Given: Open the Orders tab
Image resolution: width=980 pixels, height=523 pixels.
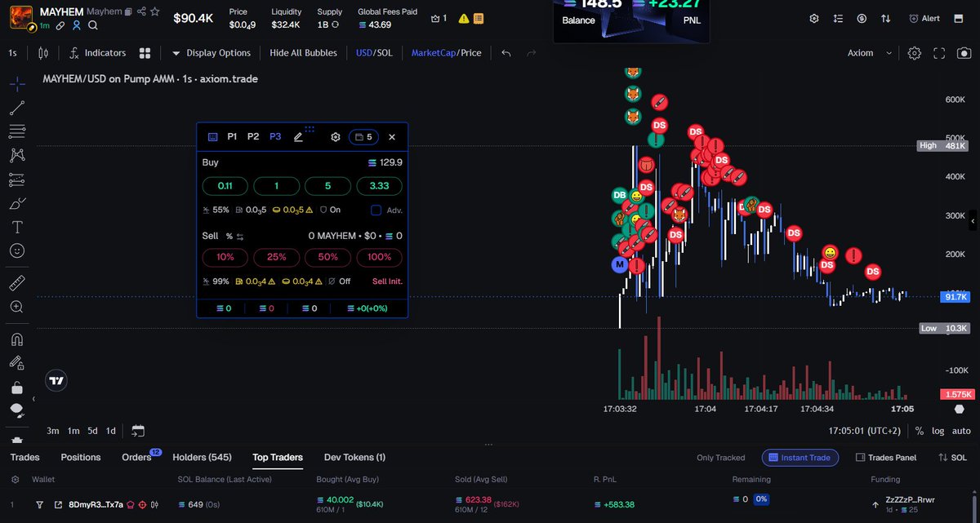Looking at the screenshot, I should tap(136, 457).
